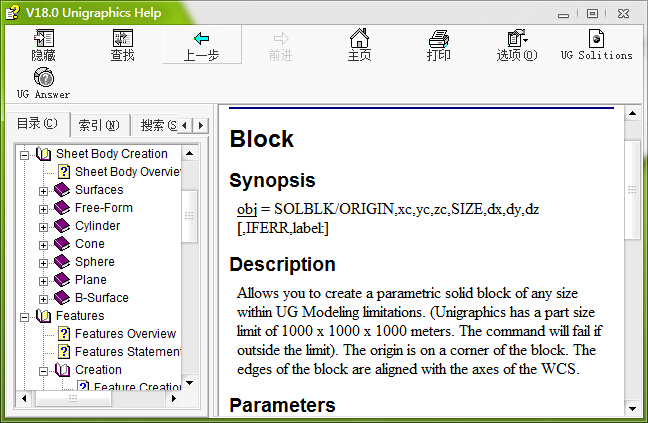Image resolution: width=648 pixels, height=423 pixels.
Task: Collapse the Features tree node
Action: (x=24, y=317)
